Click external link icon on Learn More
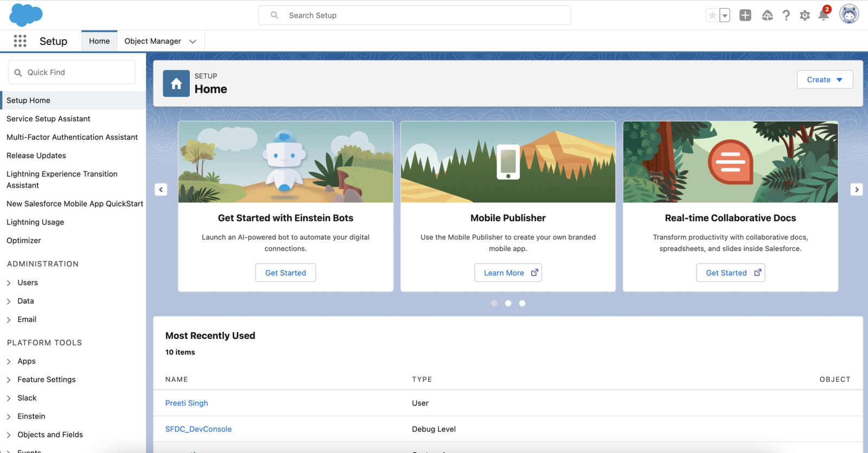Screen dimensions: 868x453 click(534, 272)
